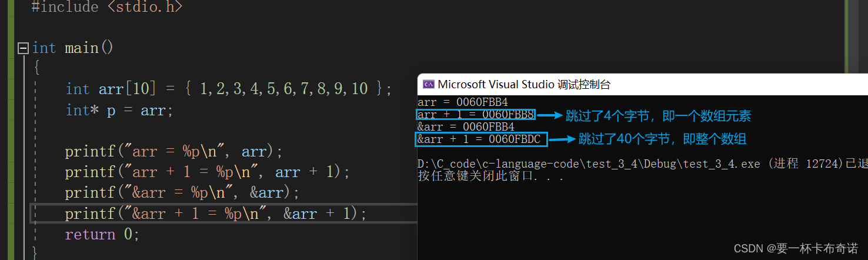Click the Microsoft Visual Studio 调试控制台 title bar
868x260 pixels.
click(642, 84)
